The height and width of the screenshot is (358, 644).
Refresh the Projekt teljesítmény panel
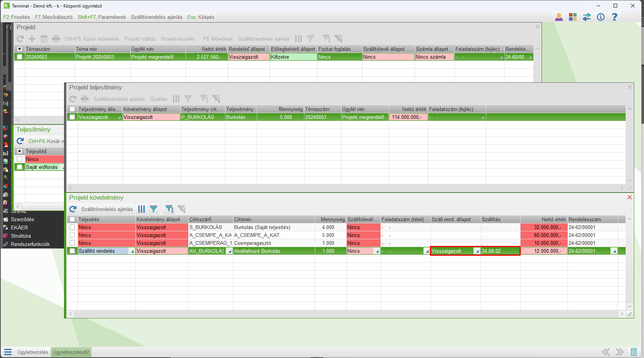click(73, 99)
